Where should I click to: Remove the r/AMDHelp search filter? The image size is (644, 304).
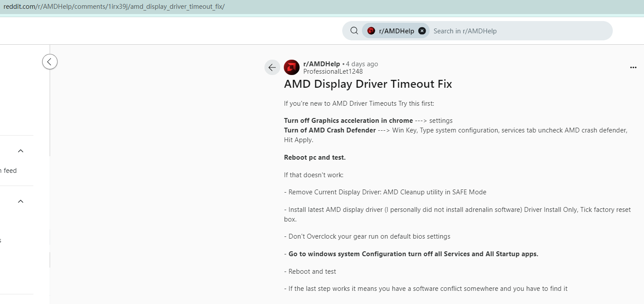click(422, 31)
